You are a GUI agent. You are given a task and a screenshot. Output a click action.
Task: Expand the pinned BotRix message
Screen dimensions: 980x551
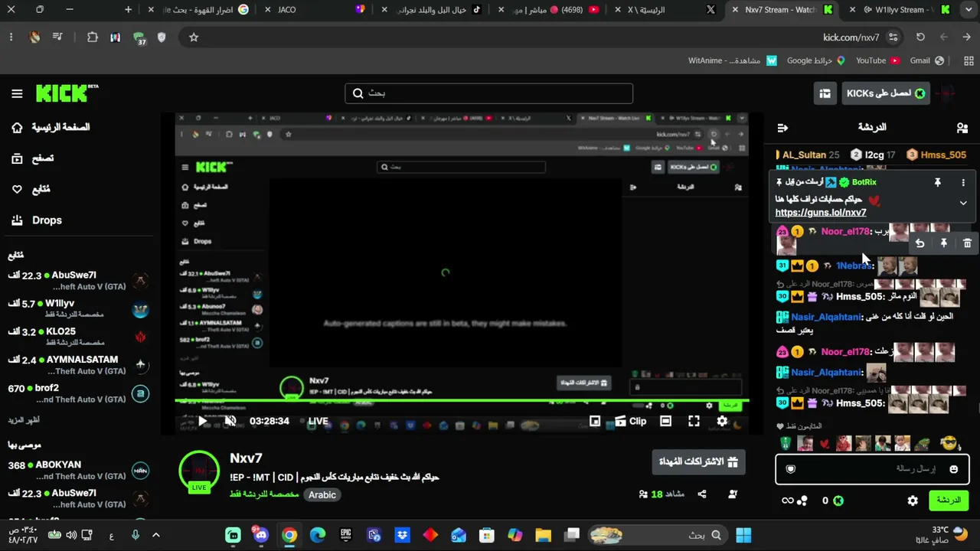click(x=963, y=203)
